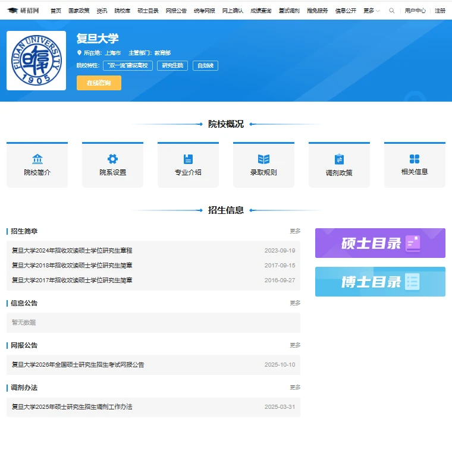Open 网上确认 menu item
This screenshot has height=476, width=452.
[233, 11]
